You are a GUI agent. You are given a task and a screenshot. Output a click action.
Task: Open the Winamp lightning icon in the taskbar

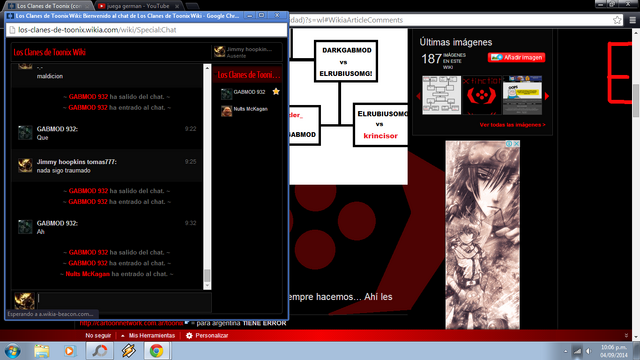(x=128, y=351)
